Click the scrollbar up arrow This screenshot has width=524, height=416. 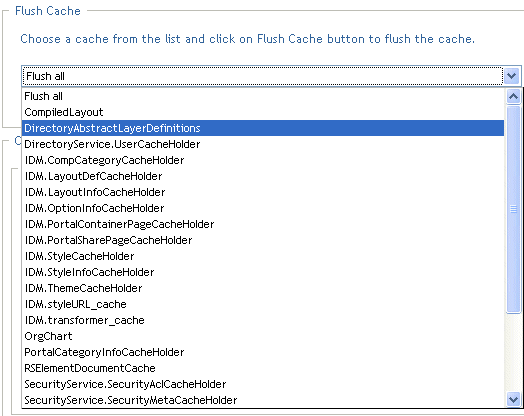[513, 97]
